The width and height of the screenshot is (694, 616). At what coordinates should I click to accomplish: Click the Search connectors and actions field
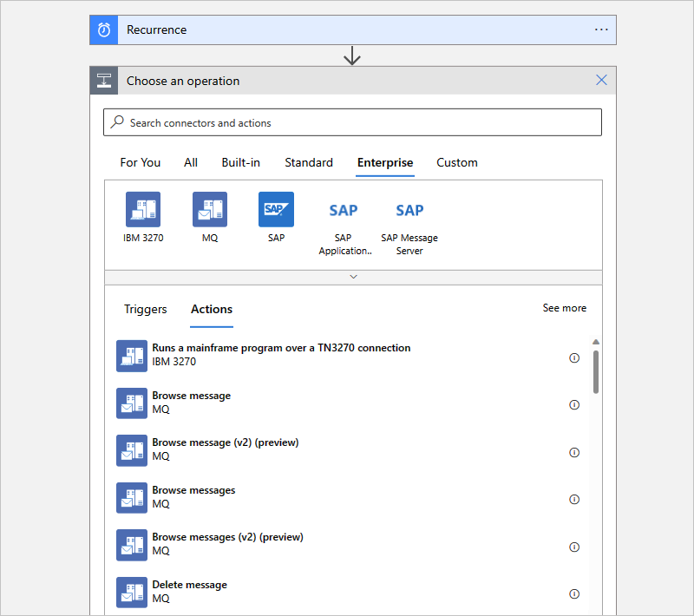[x=352, y=122]
